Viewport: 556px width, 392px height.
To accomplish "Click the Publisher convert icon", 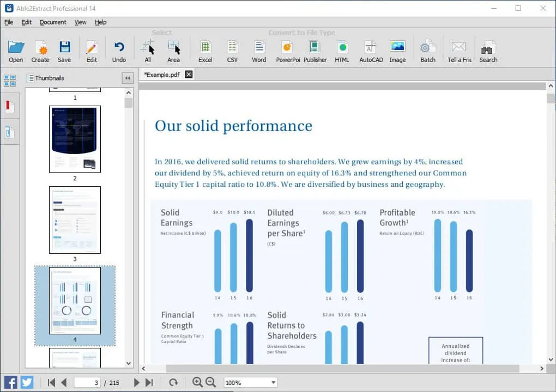I will click(x=315, y=51).
